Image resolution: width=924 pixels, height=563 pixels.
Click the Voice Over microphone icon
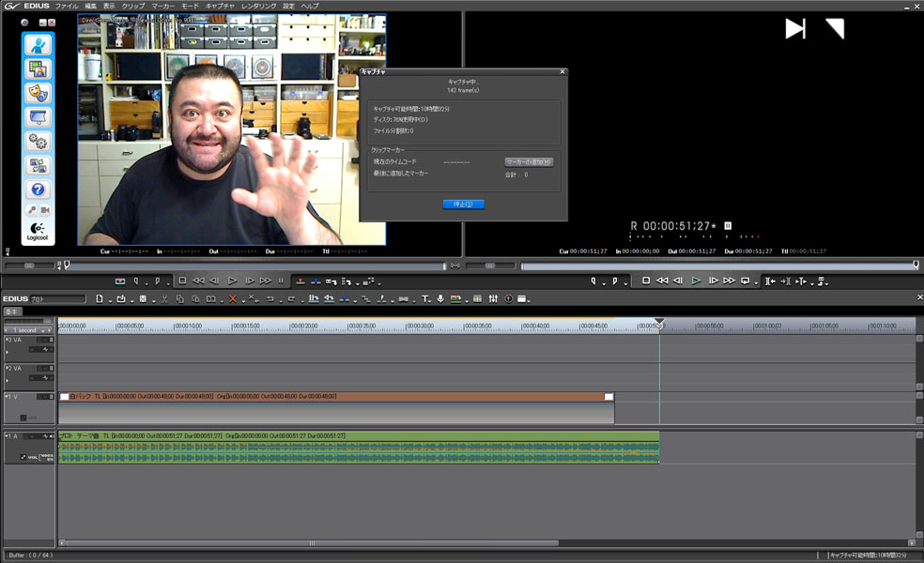point(440,299)
